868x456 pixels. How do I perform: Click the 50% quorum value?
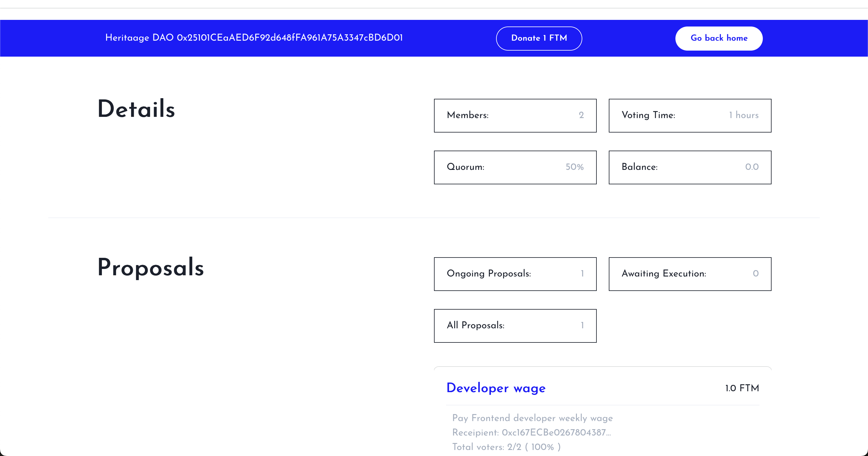[x=574, y=167]
